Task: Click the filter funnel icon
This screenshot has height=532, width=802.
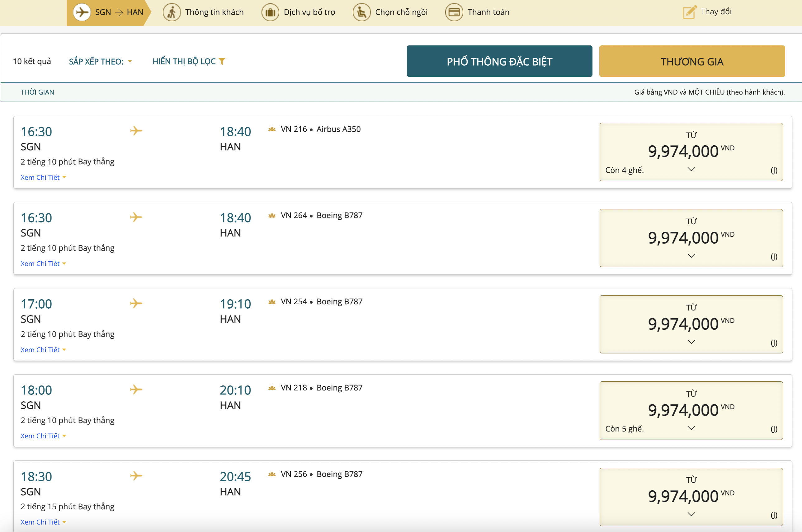Action: coord(222,61)
